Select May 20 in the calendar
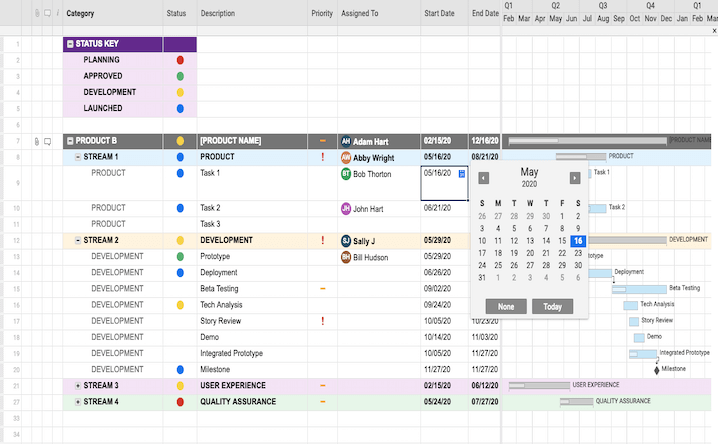Image resolution: width=718 pixels, height=444 pixels. [x=529, y=253]
